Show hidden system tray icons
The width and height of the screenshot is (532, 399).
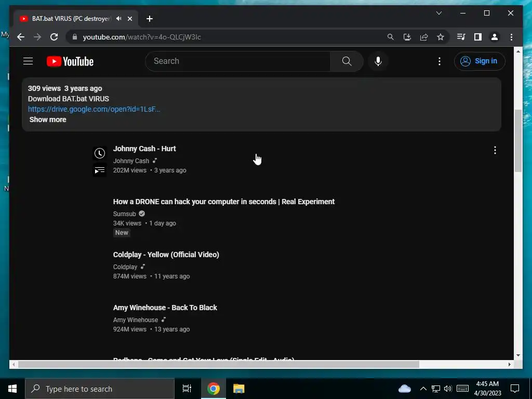(423, 389)
